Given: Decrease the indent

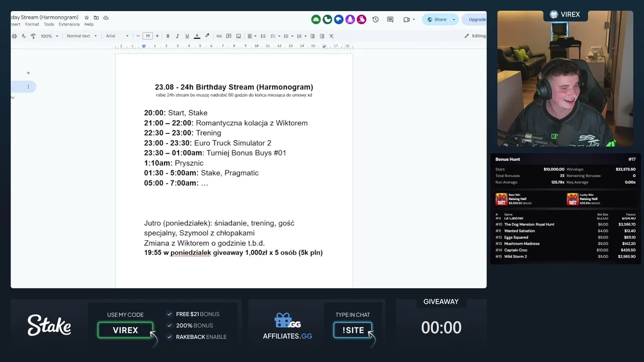Looking at the screenshot, I should (312, 36).
